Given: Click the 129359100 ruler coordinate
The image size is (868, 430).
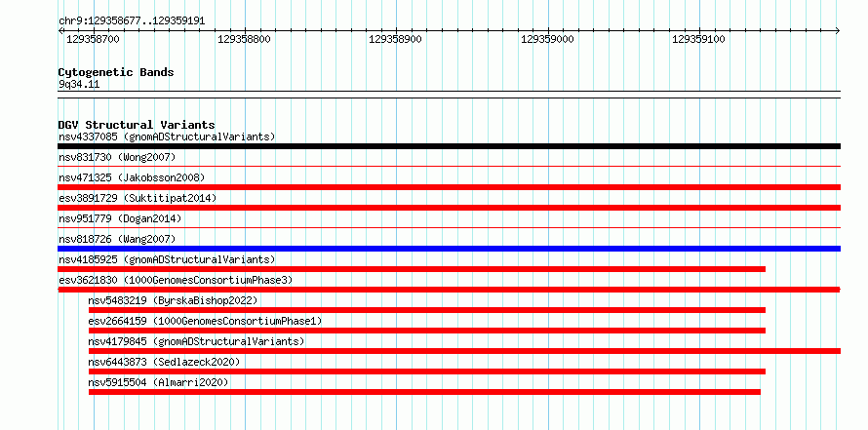Looking at the screenshot, I should click(x=698, y=39).
